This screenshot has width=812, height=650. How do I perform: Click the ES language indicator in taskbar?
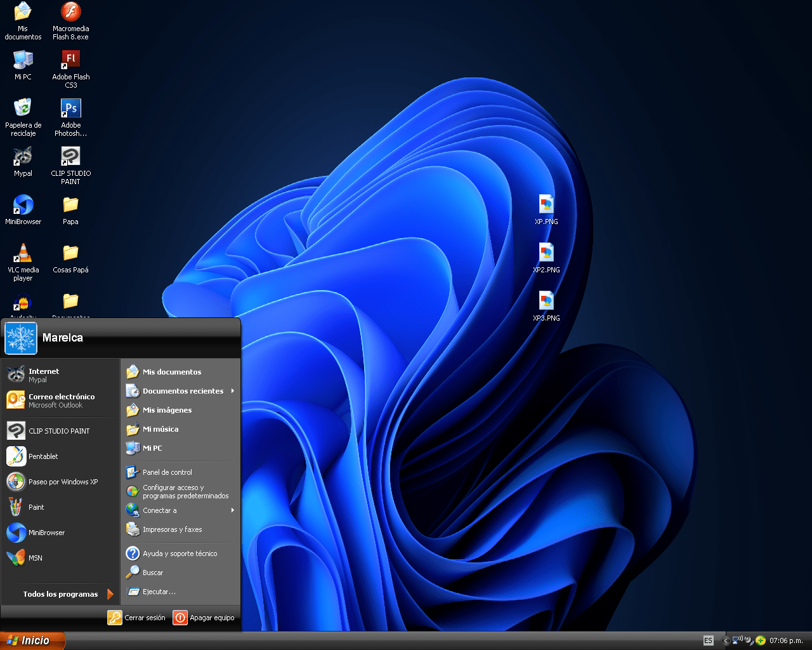click(709, 640)
